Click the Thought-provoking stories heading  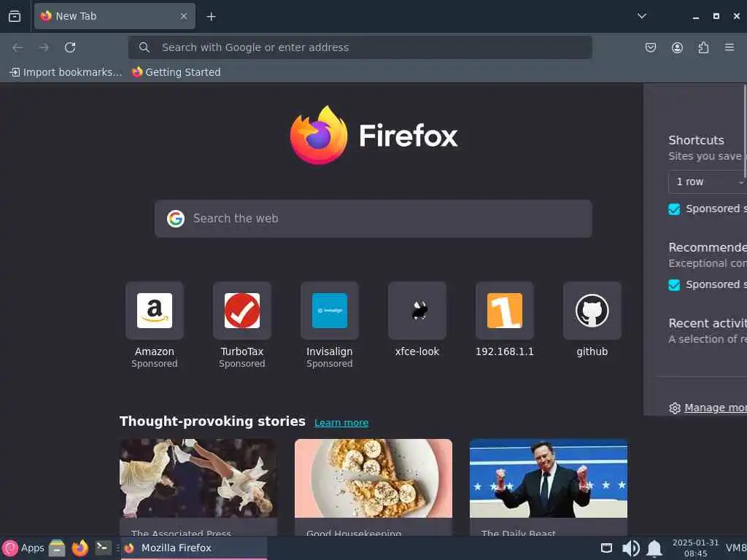[x=212, y=421]
